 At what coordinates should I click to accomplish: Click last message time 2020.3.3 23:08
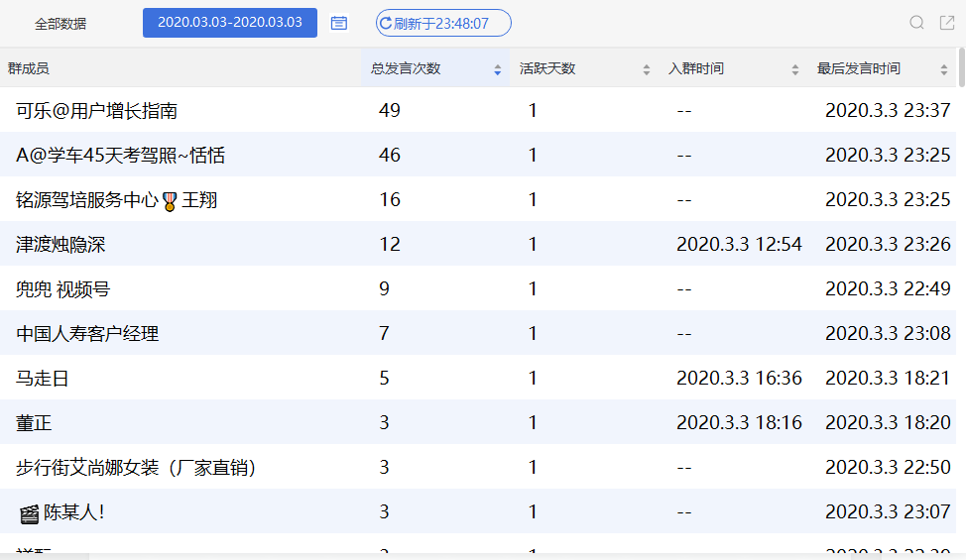tap(888, 334)
